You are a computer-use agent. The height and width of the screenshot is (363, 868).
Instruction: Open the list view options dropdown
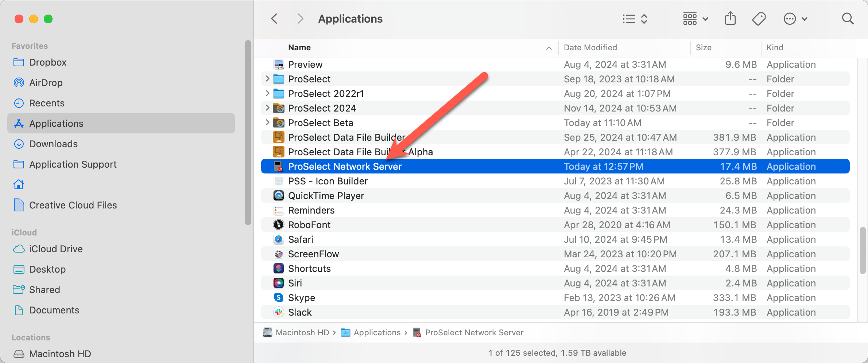tap(635, 19)
